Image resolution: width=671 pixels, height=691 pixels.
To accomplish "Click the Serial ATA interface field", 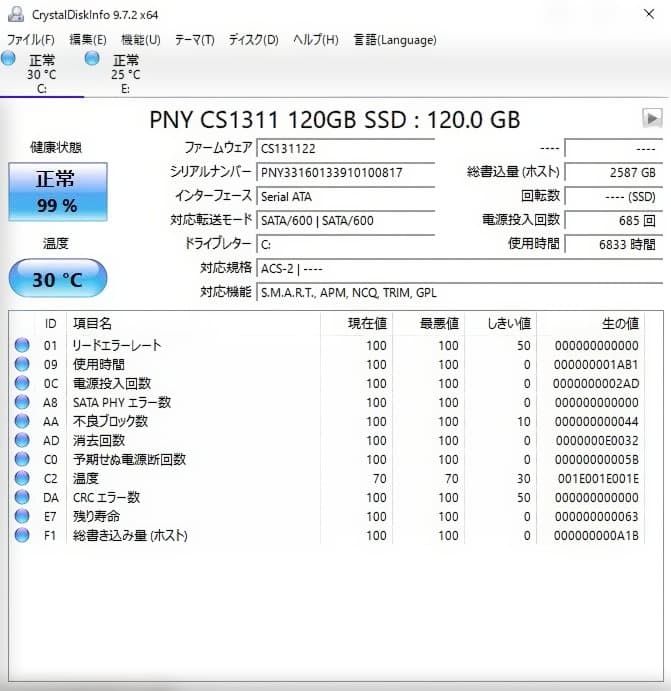I will click(346, 196).
